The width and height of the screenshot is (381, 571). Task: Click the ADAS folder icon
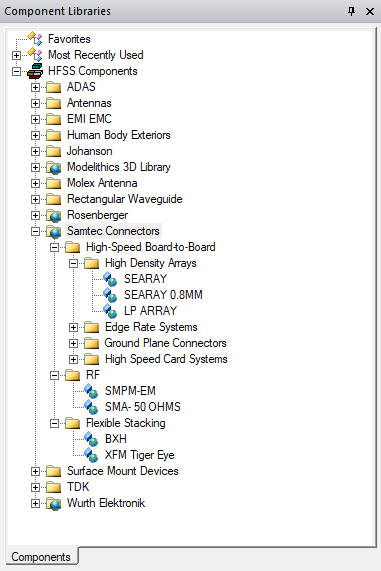tap(54, 87)
